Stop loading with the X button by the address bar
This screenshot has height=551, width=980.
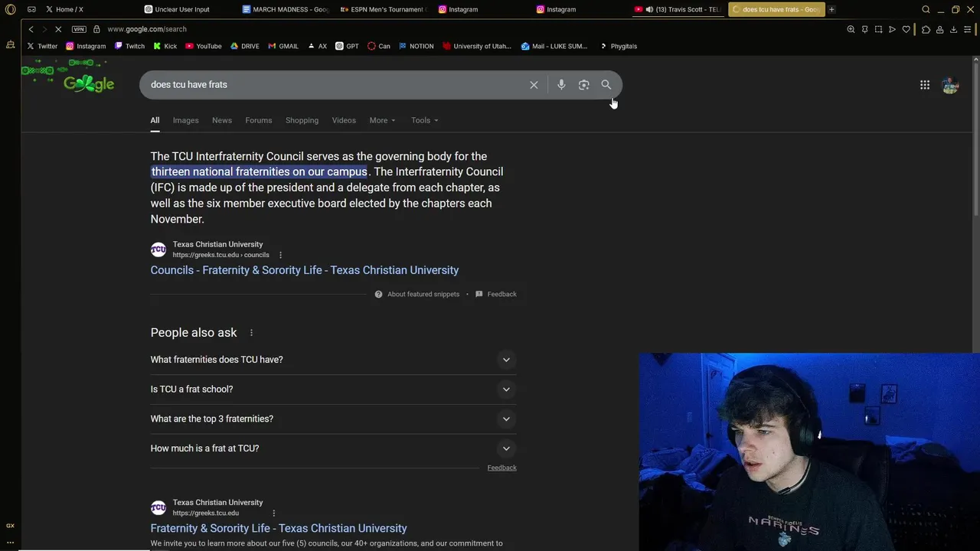[58, 29]
